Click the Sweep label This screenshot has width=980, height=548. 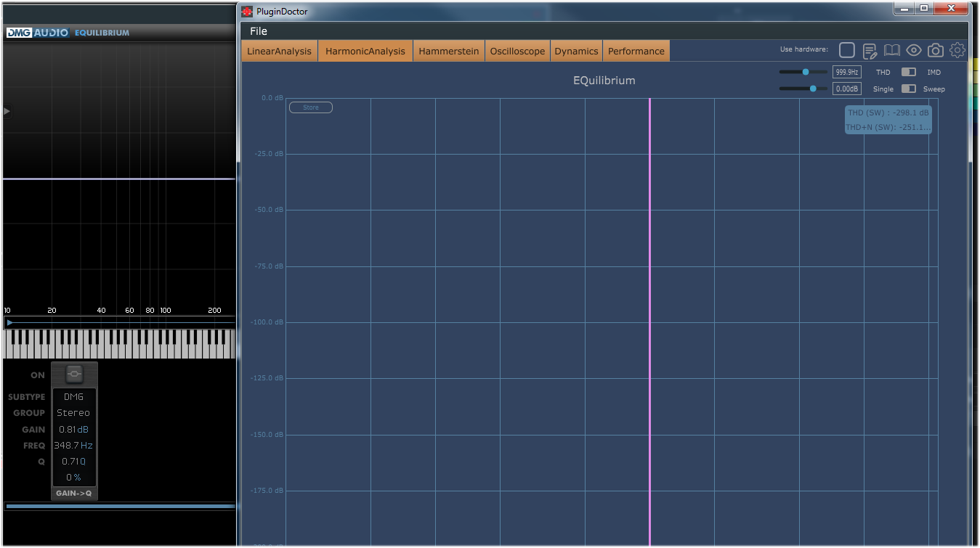pyautogui.click(x=934, y=89)
